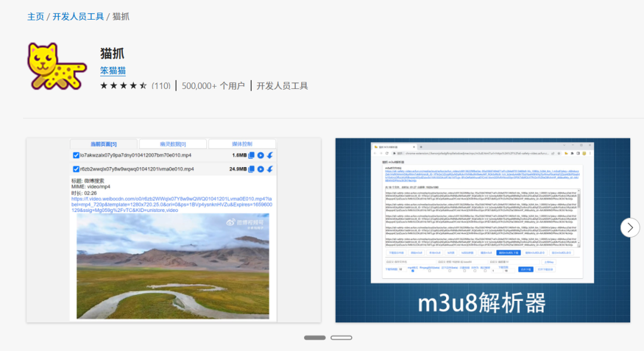Click the 时长: 02:26 duration line
644x351 pixels.
(x=84, y=193)
